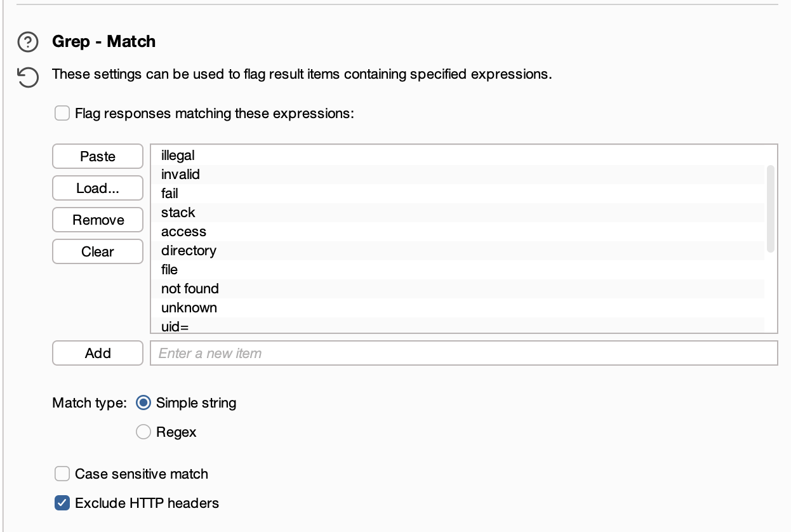
Task: Select Simple string match type
Action: [144, 403]
